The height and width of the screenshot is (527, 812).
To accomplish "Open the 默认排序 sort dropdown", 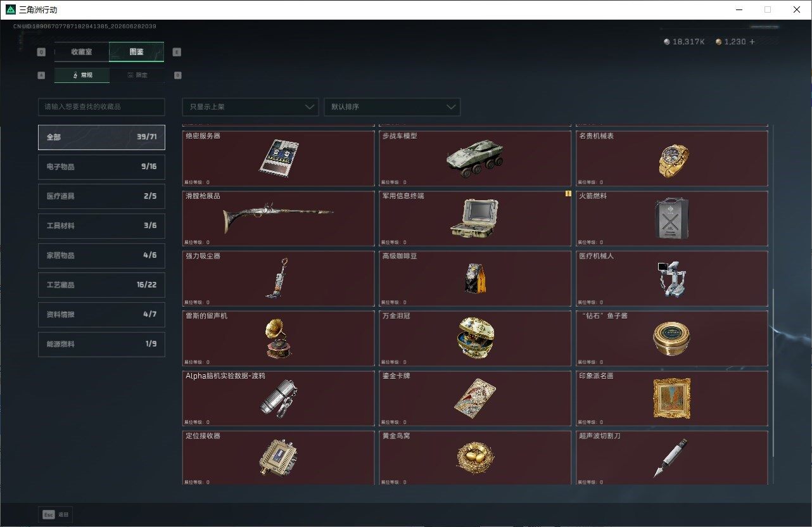I will click(392, 106).
